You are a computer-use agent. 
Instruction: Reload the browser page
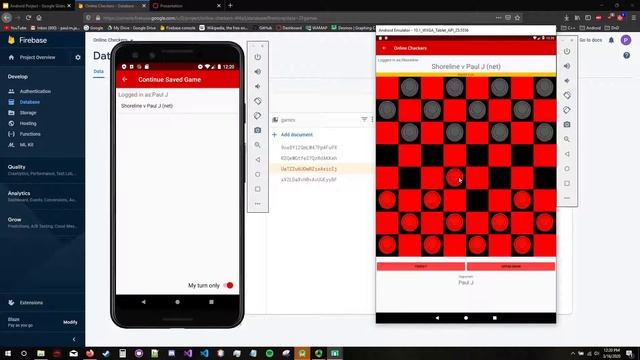point(28,18)
